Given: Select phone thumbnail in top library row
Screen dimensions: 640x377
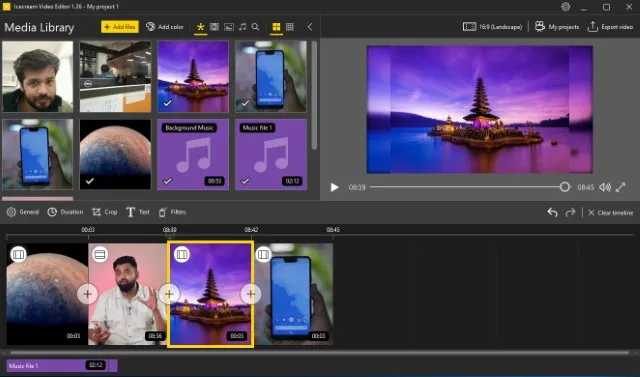Looking at the screenshot, I should coord(271,76).
